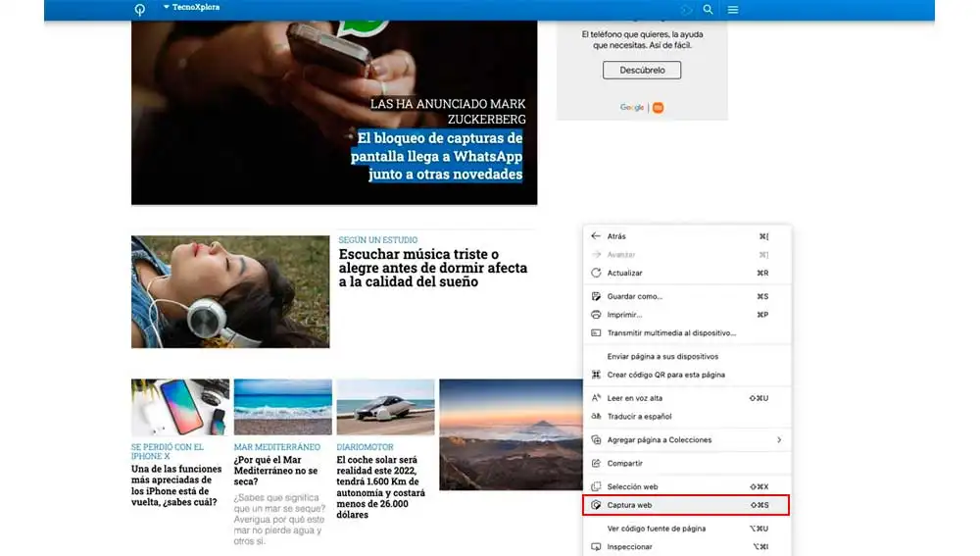Choose Imprimir... in context menu
The image size is (980, 556).
(x=687, y=315)
